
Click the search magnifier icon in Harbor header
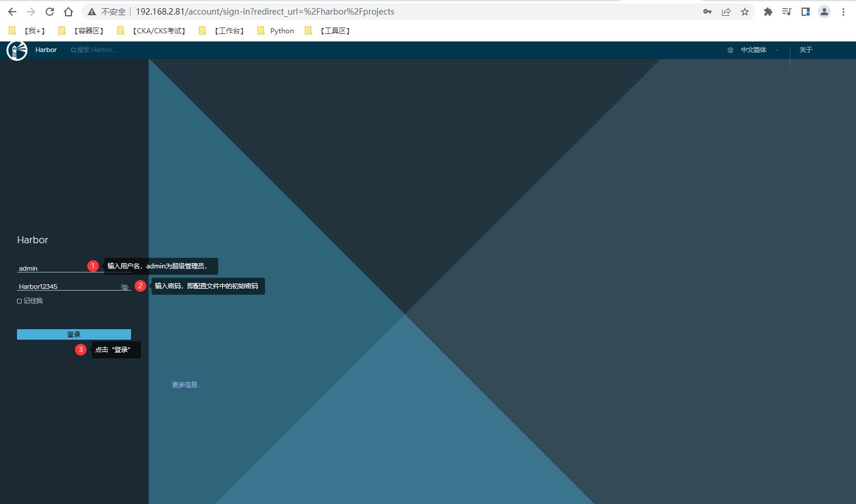coord(73,50)
